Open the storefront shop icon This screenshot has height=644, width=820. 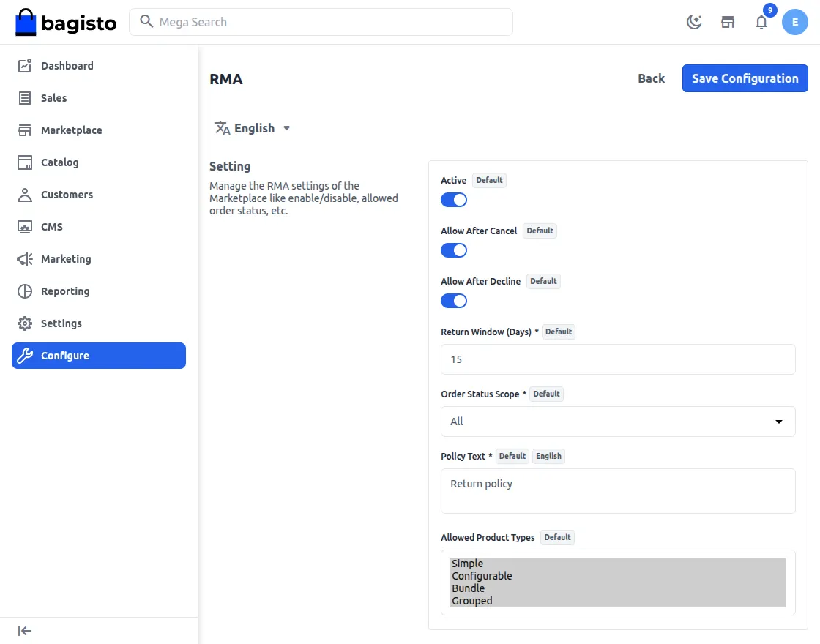pos(728,22)
